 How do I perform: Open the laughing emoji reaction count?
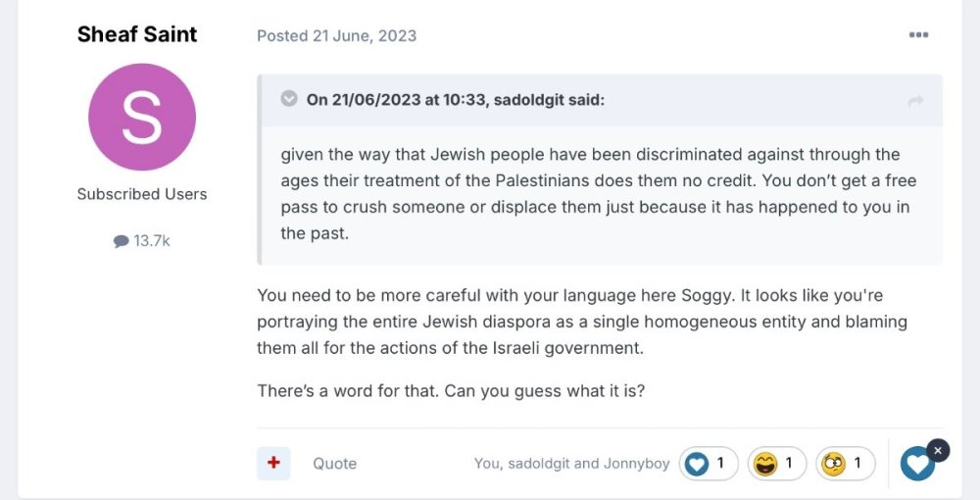[776, 463]
